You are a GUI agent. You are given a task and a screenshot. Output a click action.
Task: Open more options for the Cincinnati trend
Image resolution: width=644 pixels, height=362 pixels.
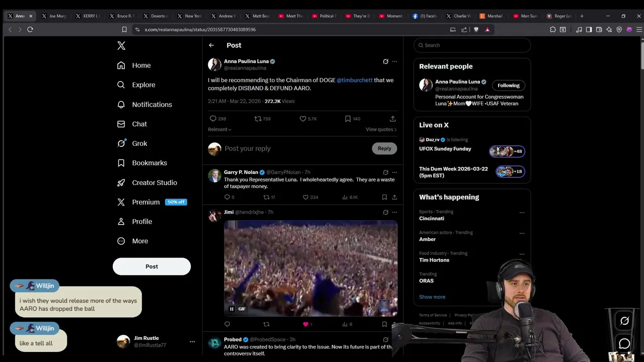(x=522, y=212)
